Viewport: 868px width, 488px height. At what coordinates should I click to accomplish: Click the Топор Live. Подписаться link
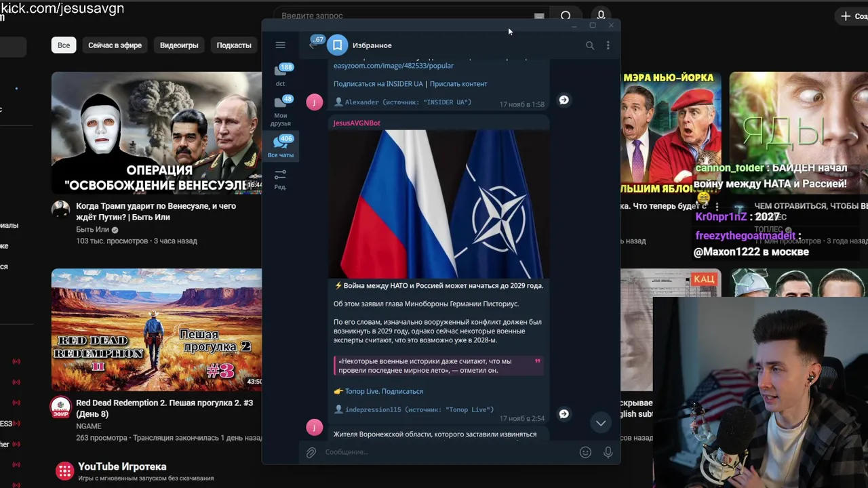[384, 391]
